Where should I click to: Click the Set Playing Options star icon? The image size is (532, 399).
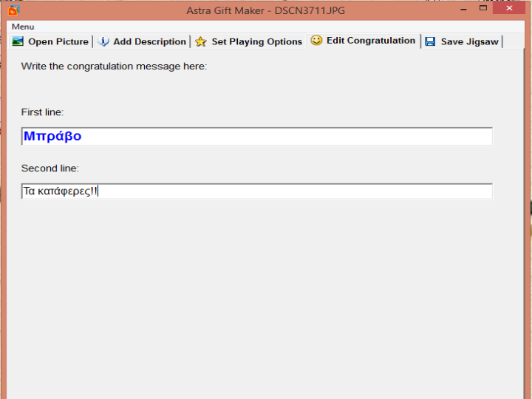pyautogui.click(x=201, y=41)
